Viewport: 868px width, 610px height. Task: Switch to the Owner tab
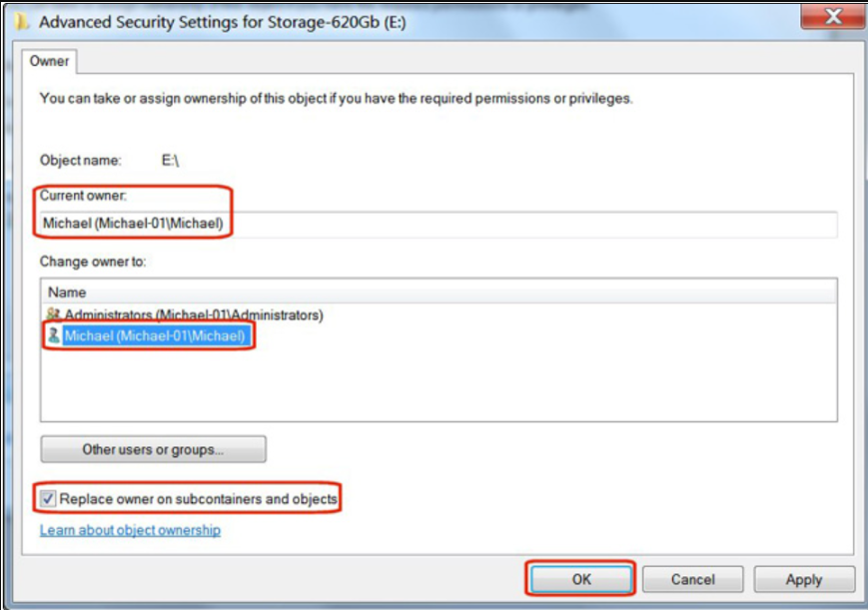pyautogui.click(x=49, y=62)
